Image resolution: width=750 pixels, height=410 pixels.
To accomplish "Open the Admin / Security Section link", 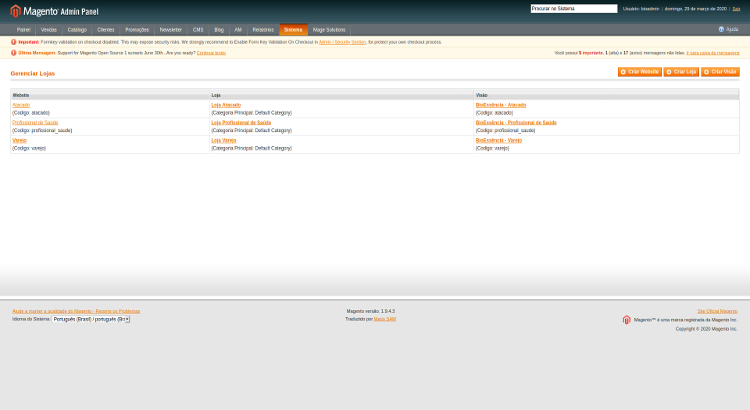I will (x=342, y=42).
